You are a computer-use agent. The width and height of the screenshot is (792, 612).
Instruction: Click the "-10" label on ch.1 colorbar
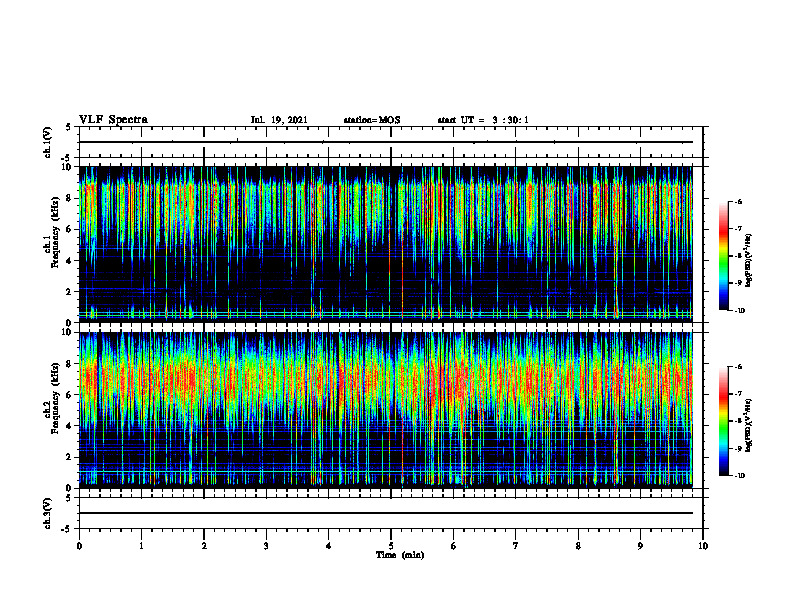click(x=739, y=311)
